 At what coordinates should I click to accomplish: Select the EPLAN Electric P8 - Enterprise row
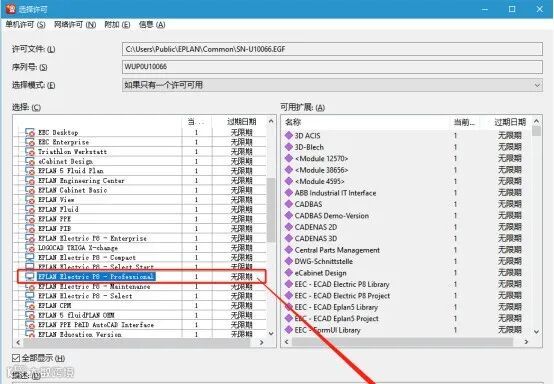pos(141,238)
